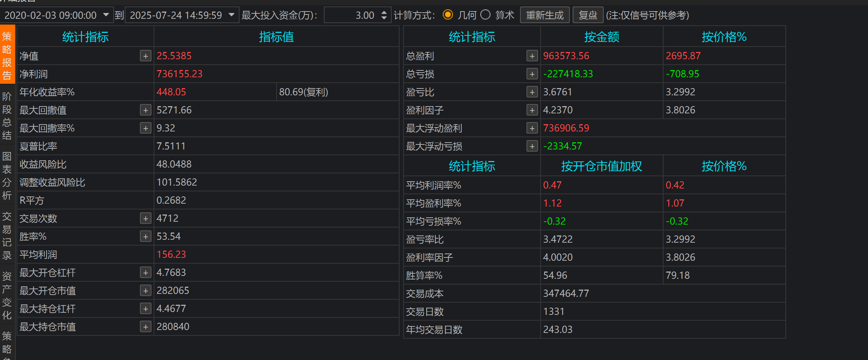Click the 总亏损 amount -227418.33

click(x=568, y=74)
